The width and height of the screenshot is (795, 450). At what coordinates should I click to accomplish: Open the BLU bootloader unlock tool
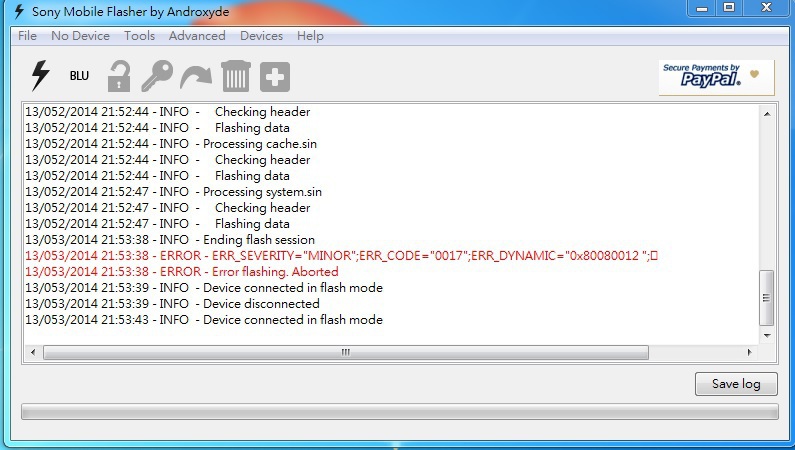pos(79,76)
